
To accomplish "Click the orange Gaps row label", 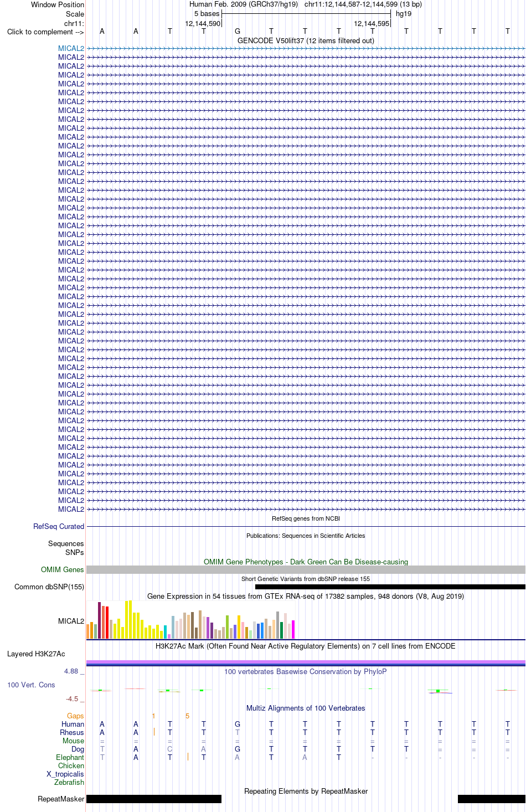I will [x=75, y=716].
